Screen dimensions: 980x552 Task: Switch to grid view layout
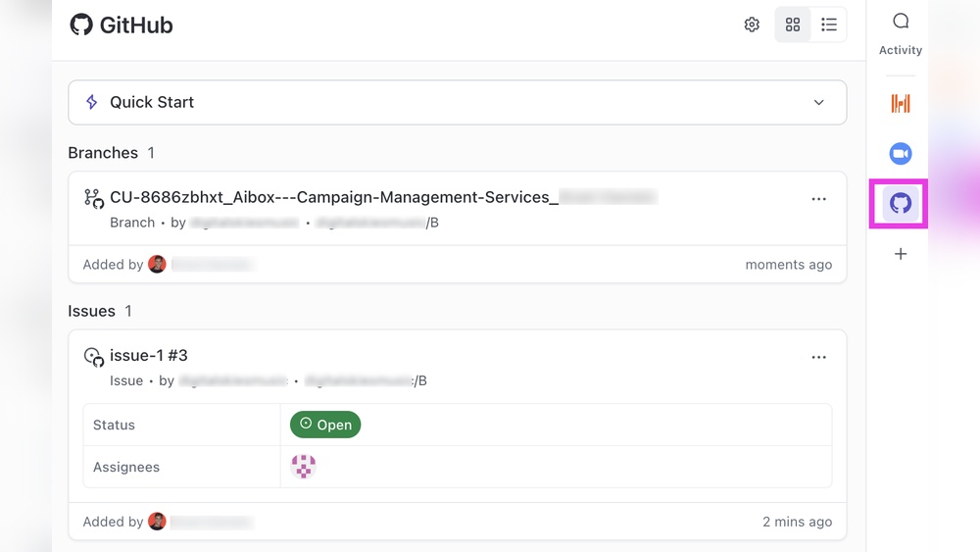(x=793, y=25)
